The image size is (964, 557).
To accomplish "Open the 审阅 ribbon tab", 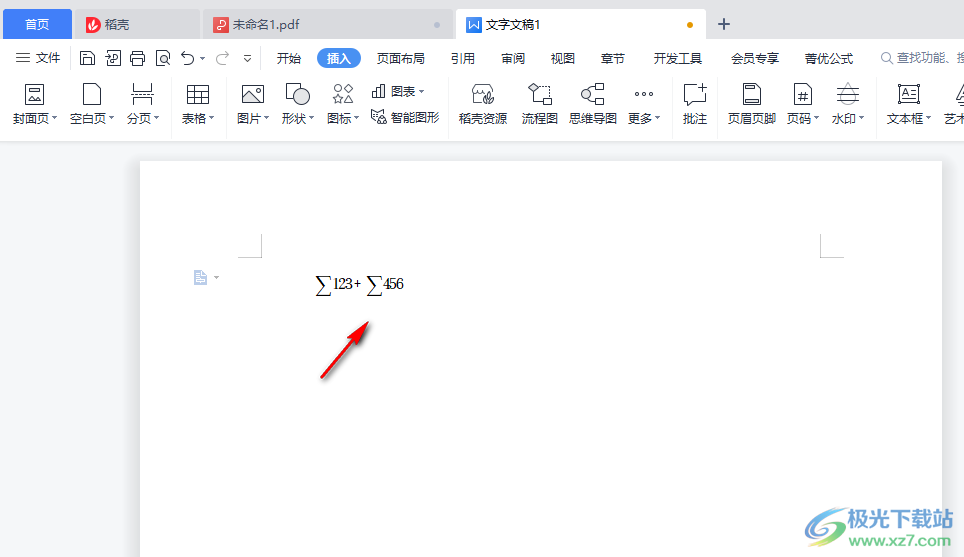I will click(513, 58).
